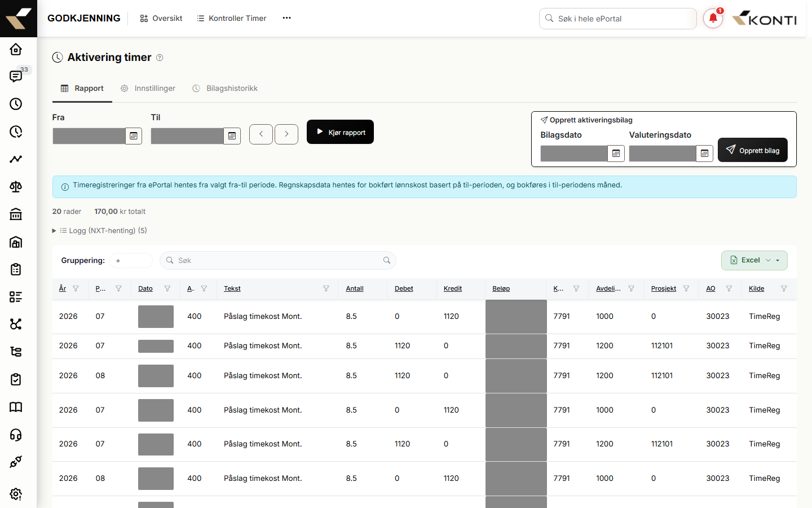This screenshot has height=508, width=812.
Task: Go to the next period with right arrow
Action: (x=286, y=134)
